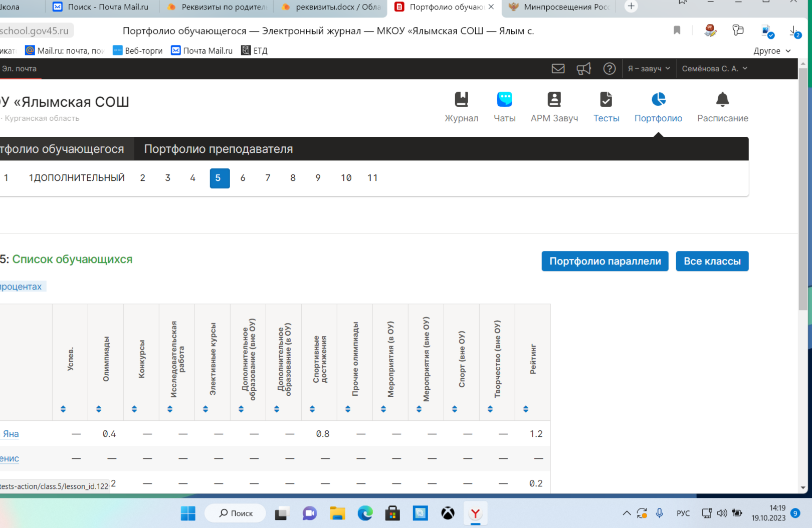Open Microsoft Store in taskbar

[392, 513]
